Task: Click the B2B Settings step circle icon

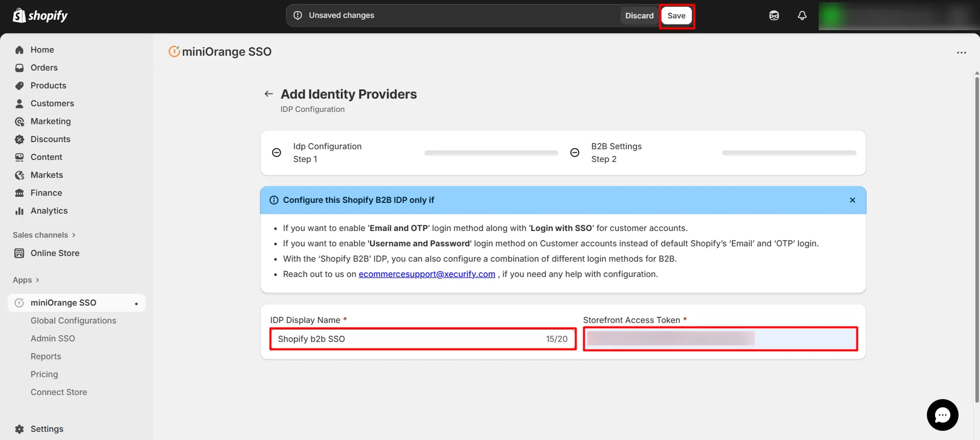Action: [575, 152]
